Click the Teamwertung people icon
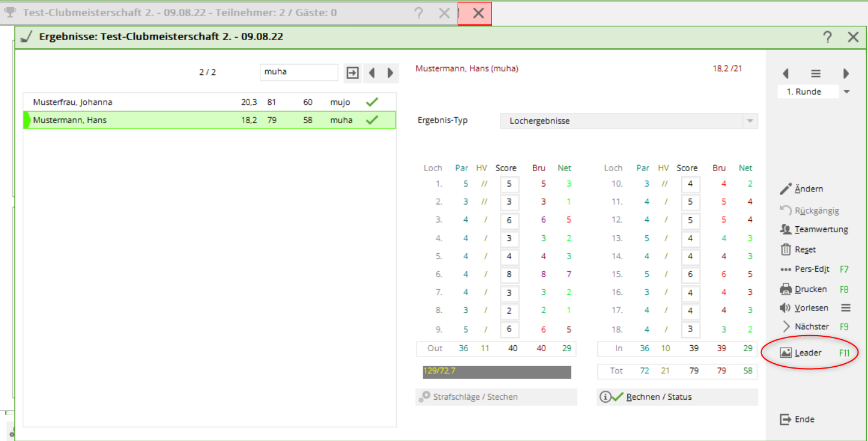Screen dimensions: 868x441 point(786,229)
